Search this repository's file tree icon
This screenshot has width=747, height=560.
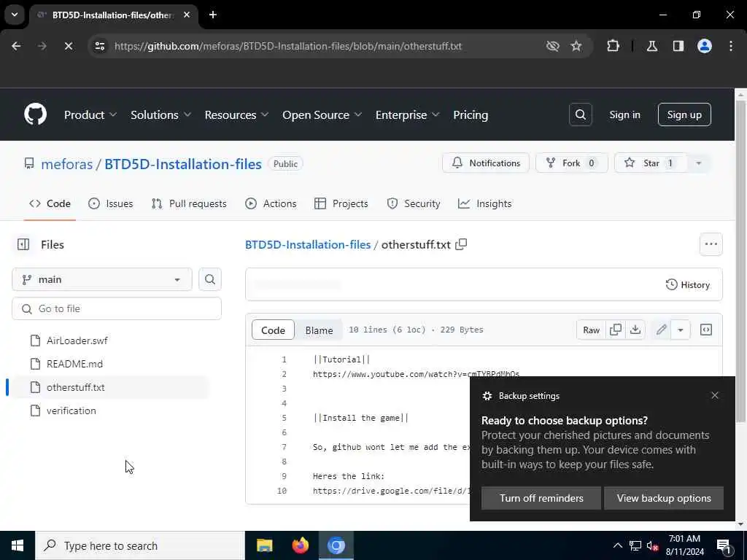point(209,279)
